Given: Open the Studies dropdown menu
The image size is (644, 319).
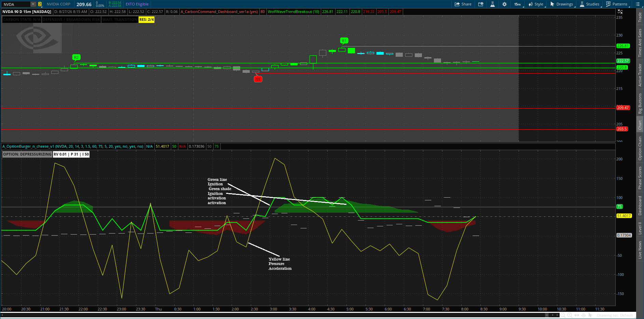Looking at the screenshot, I should pyautogui.click(x=590, y=4).
